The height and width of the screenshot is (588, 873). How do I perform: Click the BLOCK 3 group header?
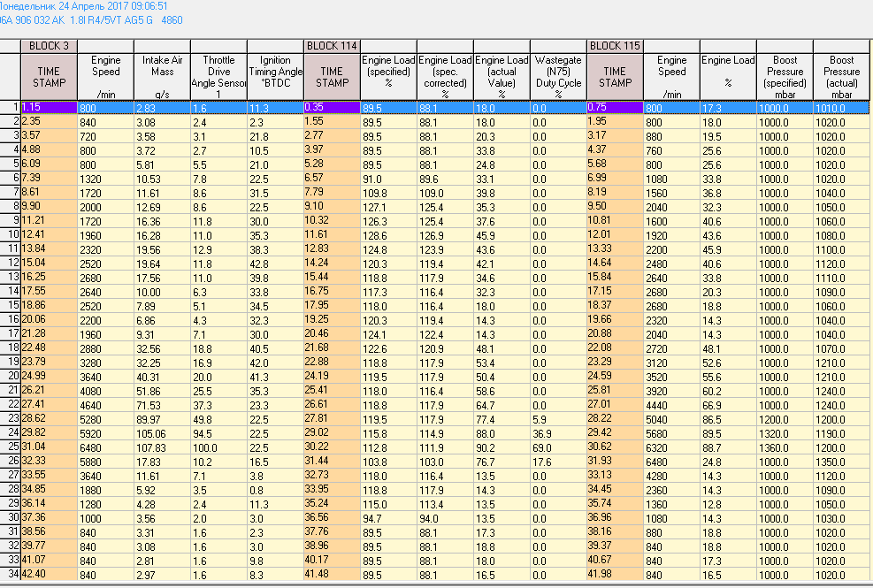pyautogui.click(x=49, y=45)
